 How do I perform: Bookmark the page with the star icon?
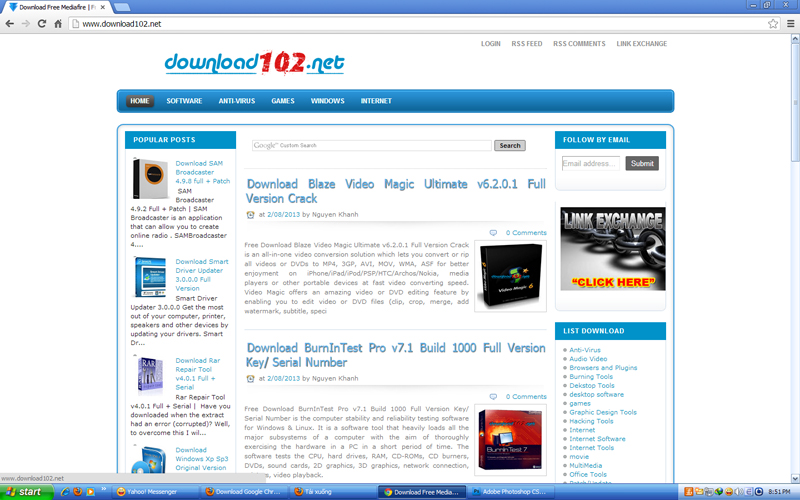[x=773, y=23]
